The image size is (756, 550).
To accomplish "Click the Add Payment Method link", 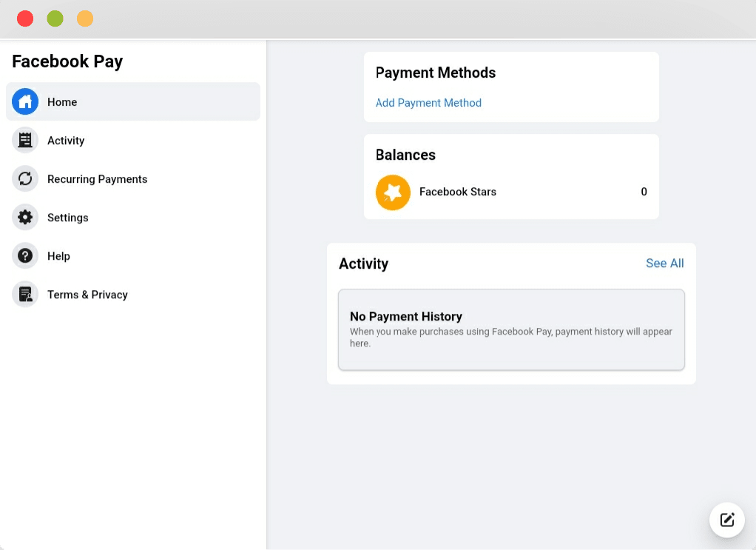I will [428, 103].
